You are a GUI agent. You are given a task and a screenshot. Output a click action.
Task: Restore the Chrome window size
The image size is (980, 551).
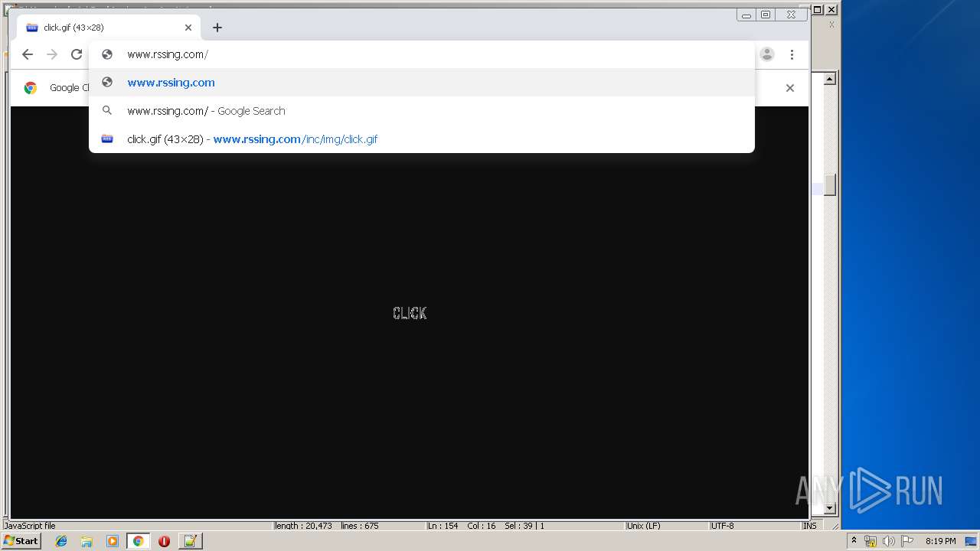coord(766,15)
